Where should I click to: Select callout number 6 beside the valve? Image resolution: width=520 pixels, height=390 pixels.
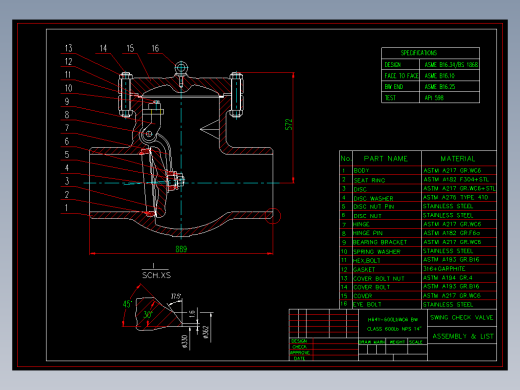point(67,141)
